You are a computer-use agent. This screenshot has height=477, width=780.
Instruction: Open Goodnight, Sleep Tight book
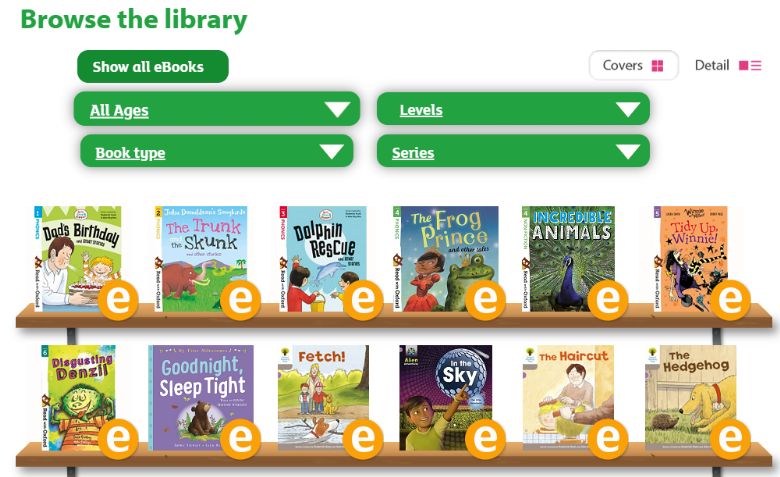pyautogui.click(x=201, y=397)
